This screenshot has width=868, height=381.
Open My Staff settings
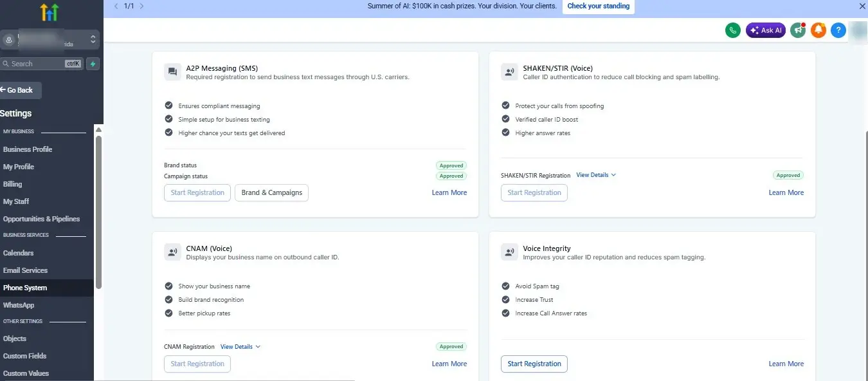16,201
